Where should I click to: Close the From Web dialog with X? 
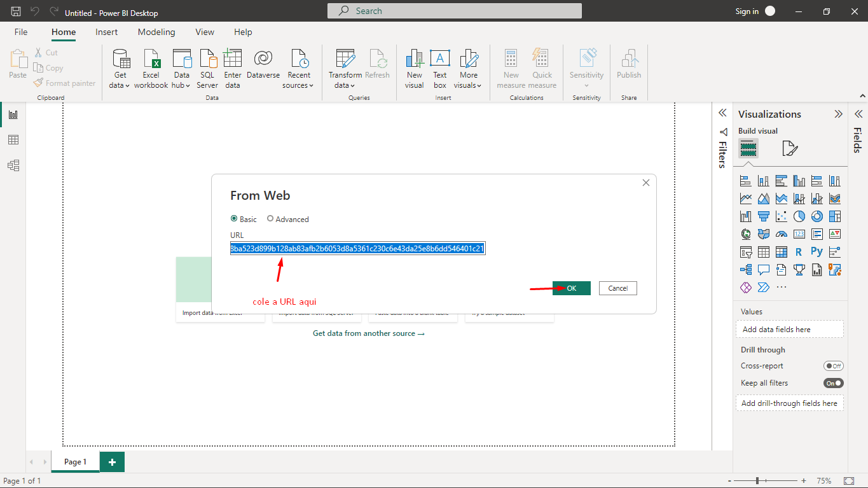click(646, 183)
